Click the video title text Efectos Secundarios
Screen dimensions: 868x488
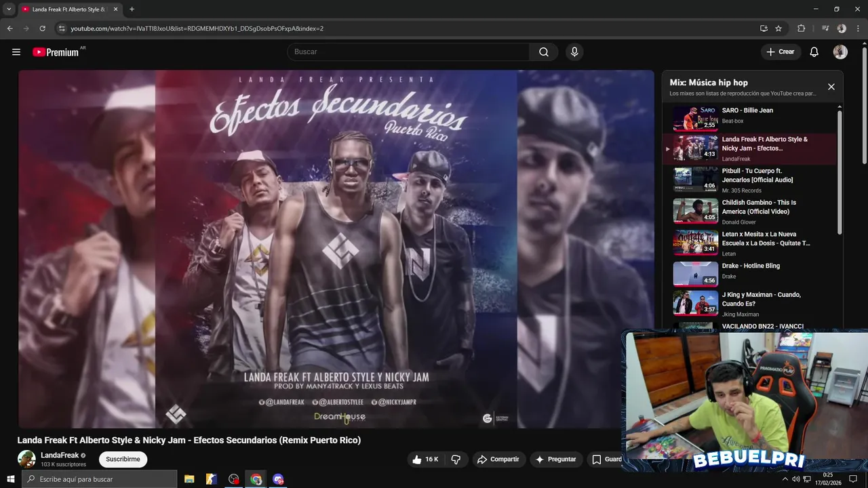click(189, 440)
